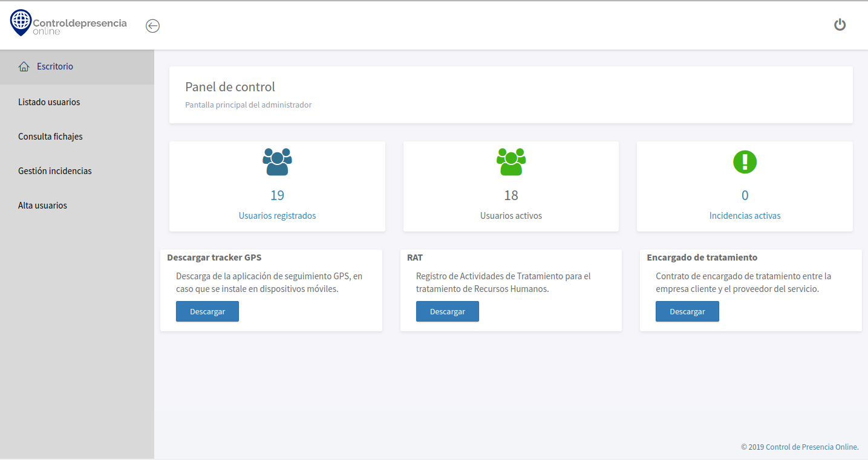Screen dimensions: 868x460
Task: Follow the Control de Presencia Online footer link
Action: tap(811, 447)
